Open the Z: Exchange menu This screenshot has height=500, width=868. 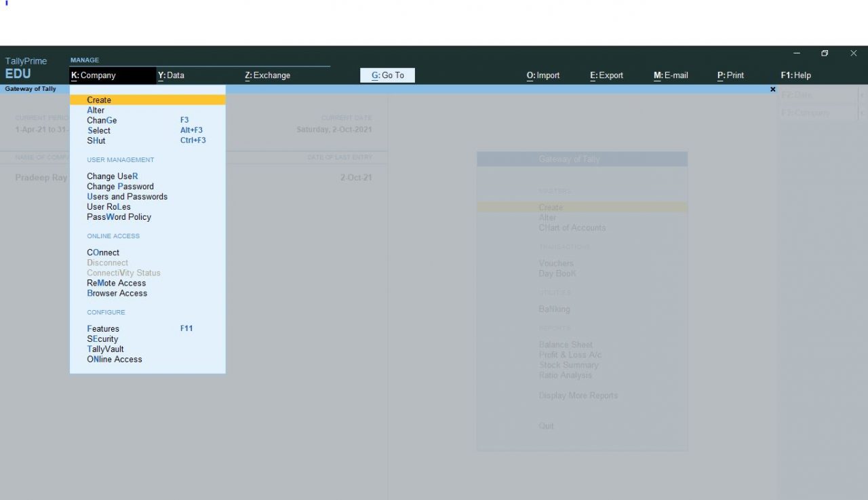(x=267, y=75)
